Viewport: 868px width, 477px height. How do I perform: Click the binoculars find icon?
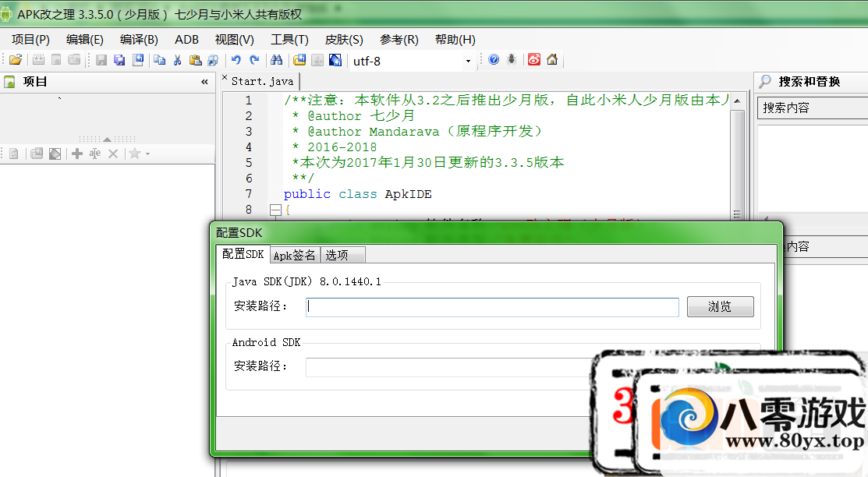275,60
